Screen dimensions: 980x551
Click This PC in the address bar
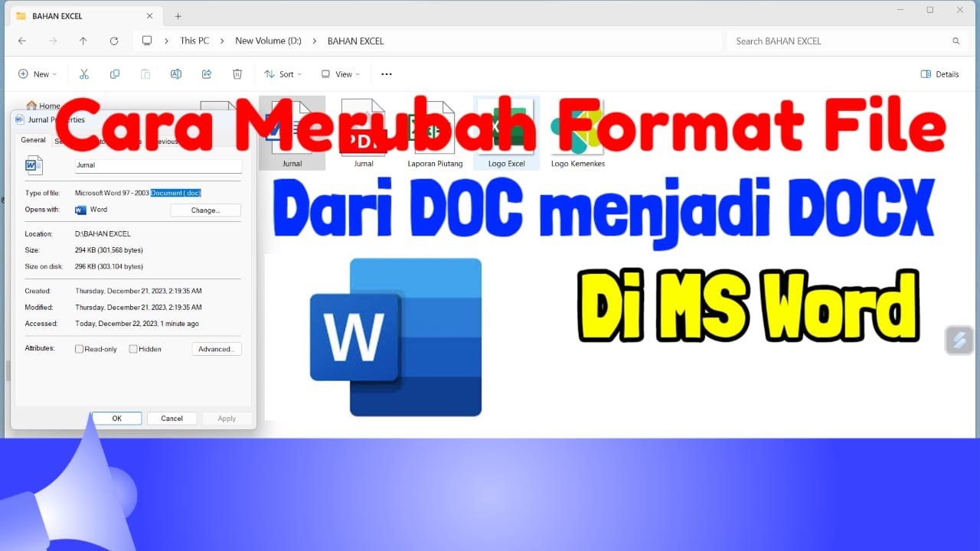(x=194, y=41)
